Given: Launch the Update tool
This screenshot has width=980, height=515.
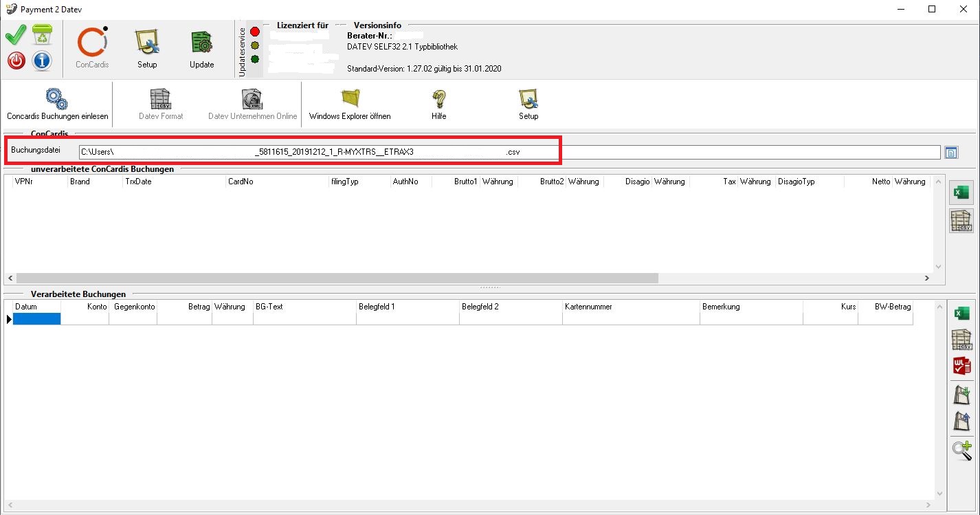Looking at the screenshot, I should (202, 50).
